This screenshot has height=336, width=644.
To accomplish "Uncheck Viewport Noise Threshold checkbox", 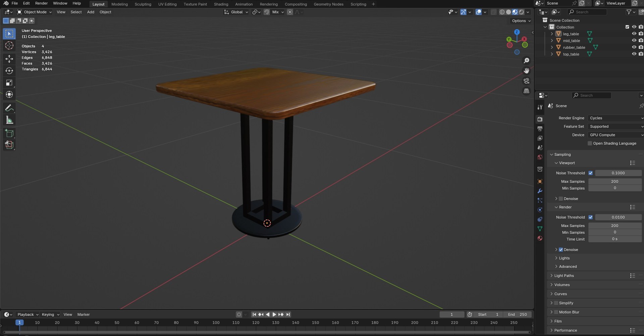I will tap(591, 173).
